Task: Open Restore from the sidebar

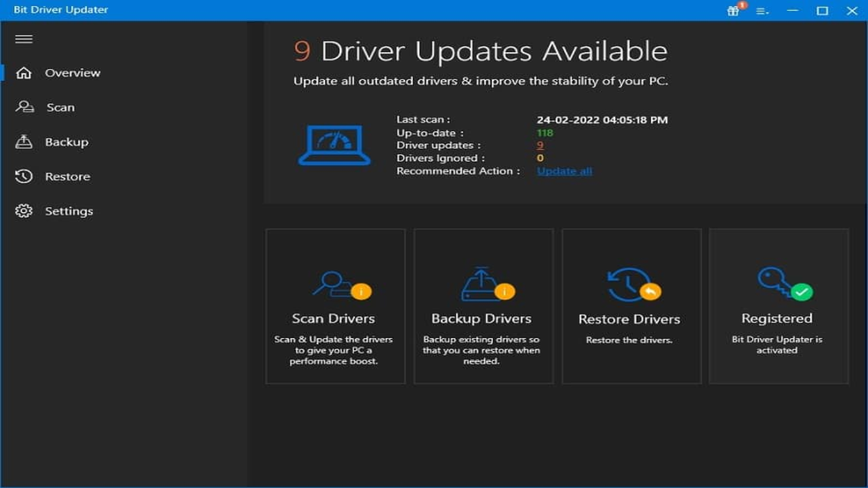Action: (x=67, y=176)
